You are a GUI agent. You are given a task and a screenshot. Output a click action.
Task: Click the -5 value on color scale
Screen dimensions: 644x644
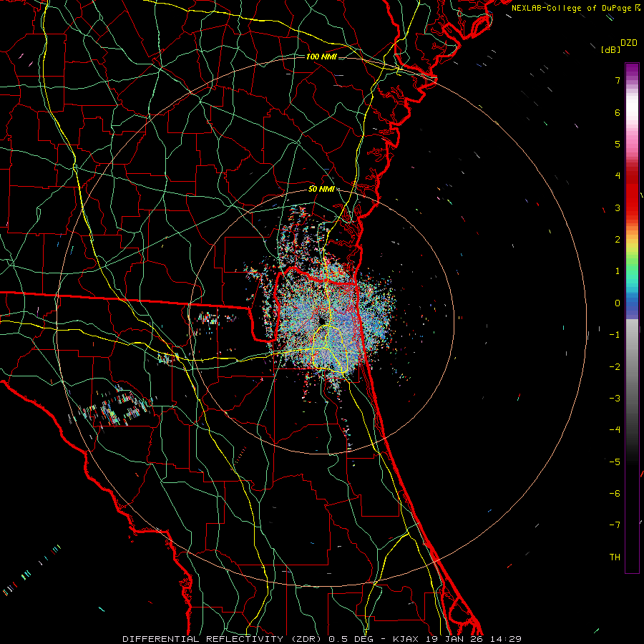point(615,462)
